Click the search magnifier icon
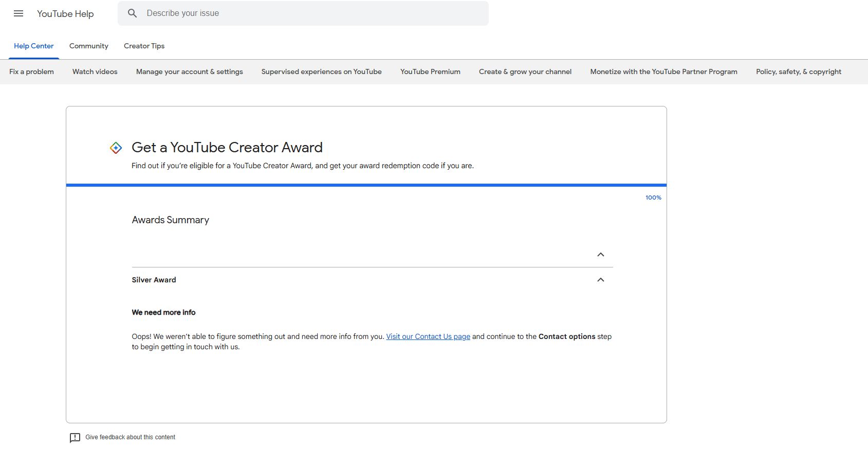The image size is (868, 466). click(133, 13)
